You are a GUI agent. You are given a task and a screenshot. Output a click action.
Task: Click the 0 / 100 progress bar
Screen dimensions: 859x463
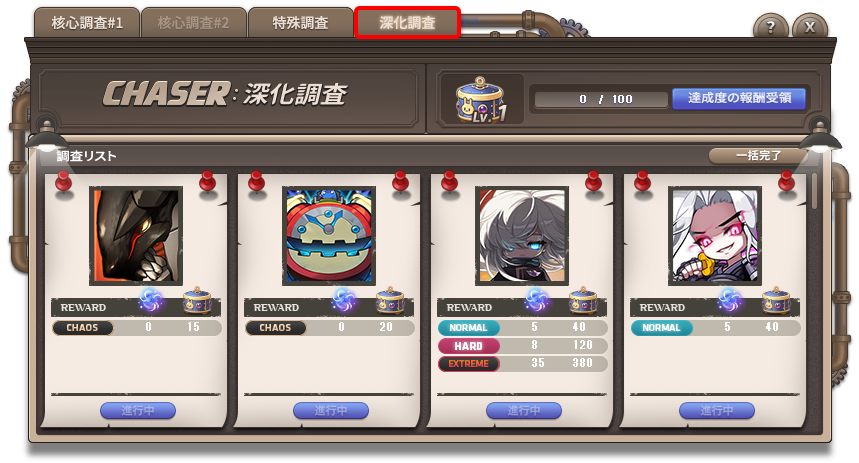pos(602,99)
